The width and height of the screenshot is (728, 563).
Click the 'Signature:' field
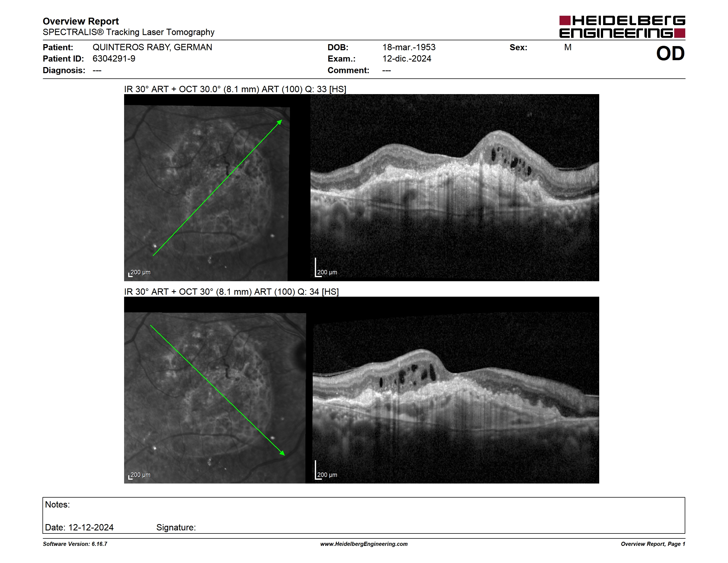[x=176, y=528]
